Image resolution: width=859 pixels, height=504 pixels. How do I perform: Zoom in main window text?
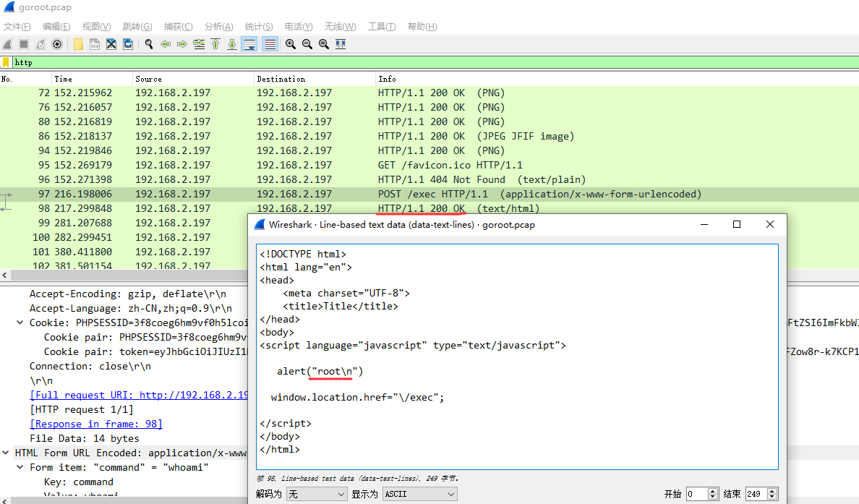coord(291,44)
